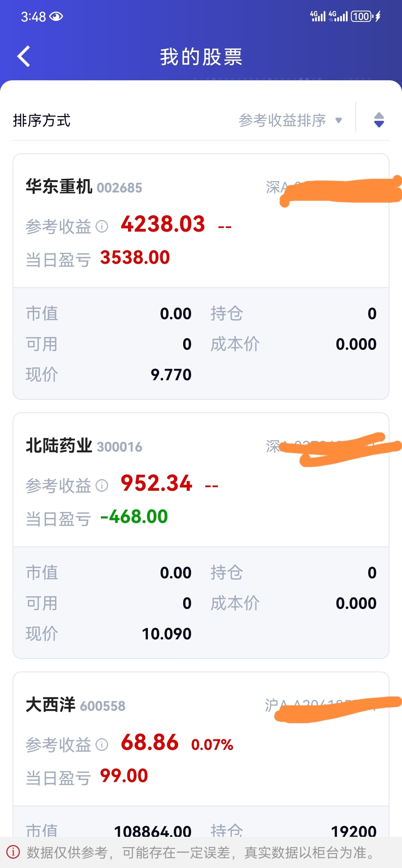Tap the 排序方式 label

pyautogui.click(x=42, y=120)
